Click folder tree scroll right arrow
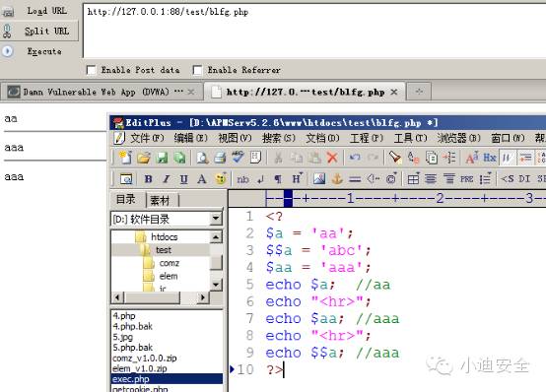 [203, 297]
